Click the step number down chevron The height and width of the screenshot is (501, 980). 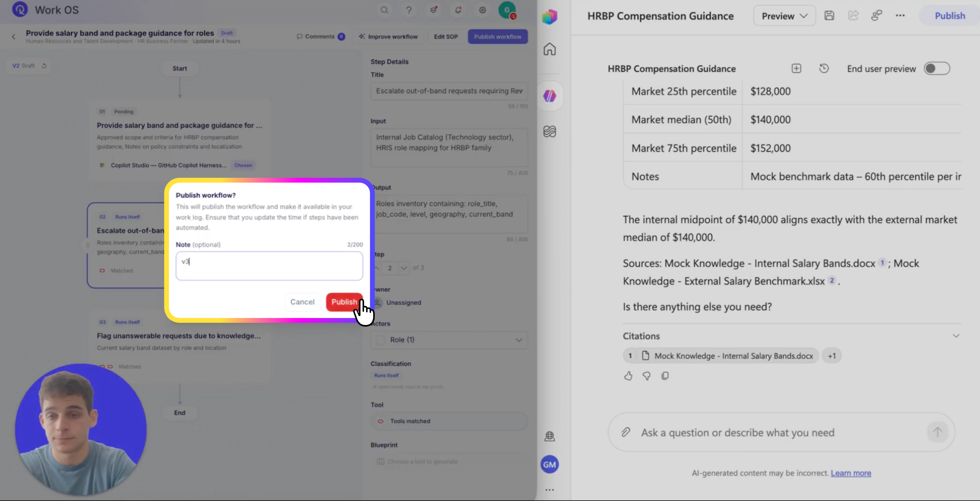[404, 268]
